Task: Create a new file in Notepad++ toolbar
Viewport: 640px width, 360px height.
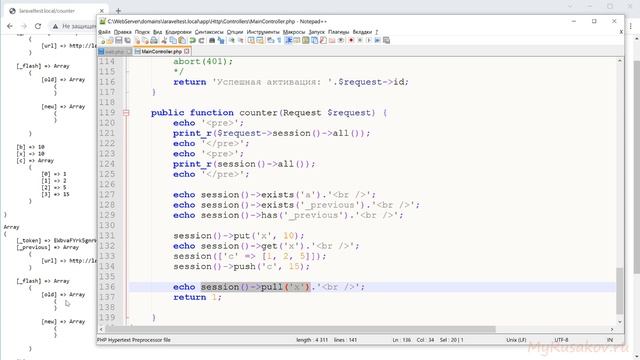Action: pos(101,40)
